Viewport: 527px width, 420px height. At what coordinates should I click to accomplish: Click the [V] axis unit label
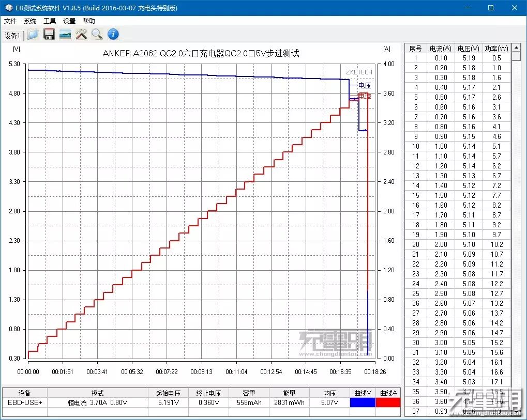(16, 49)
